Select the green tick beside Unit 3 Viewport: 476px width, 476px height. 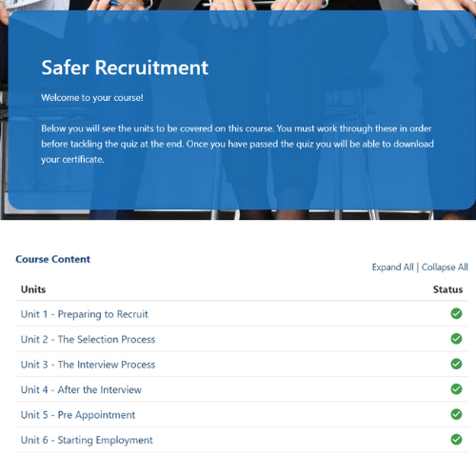(x=456, y=364)
